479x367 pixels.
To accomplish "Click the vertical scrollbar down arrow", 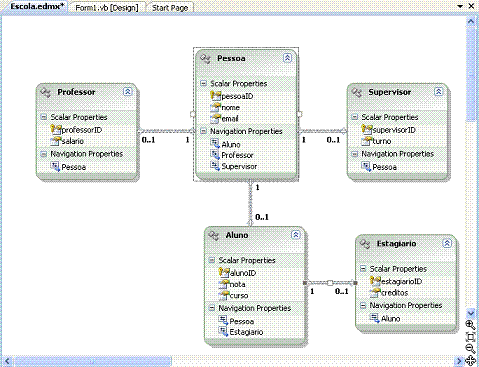I will tap(471, 313).
